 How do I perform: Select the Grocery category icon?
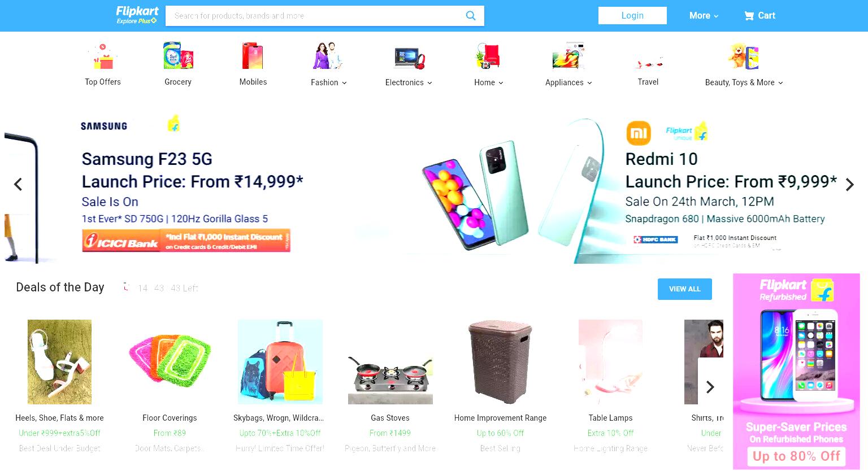pyautogui.click(x=178, y=56)
